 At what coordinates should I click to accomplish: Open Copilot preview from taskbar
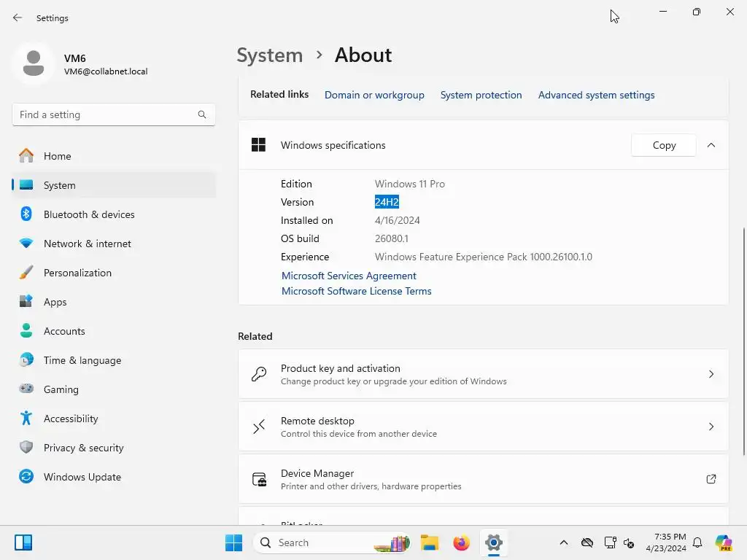tap(724, 542)
